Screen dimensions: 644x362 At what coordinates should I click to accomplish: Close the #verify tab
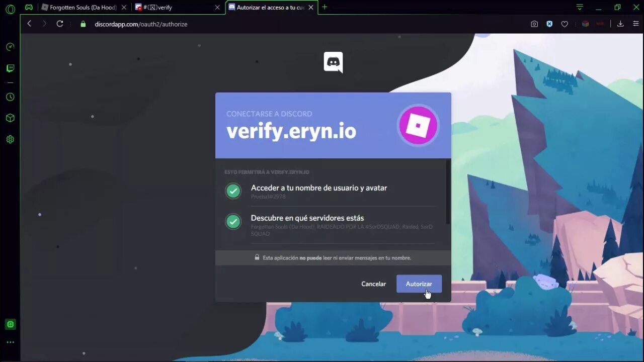click(x=217, y=8)
